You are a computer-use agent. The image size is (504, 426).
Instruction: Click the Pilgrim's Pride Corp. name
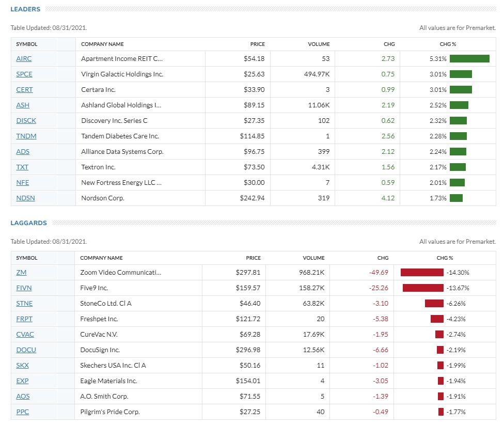pyautogui.click(x=110, y=412)
